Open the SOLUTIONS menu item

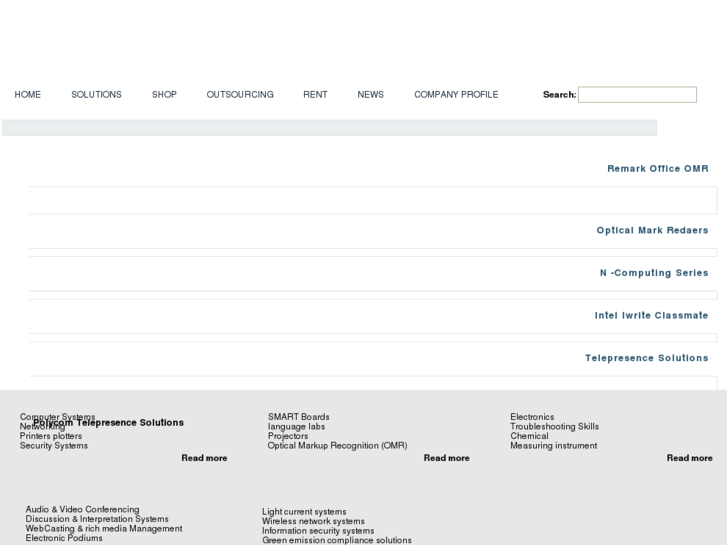coord(96,95)
